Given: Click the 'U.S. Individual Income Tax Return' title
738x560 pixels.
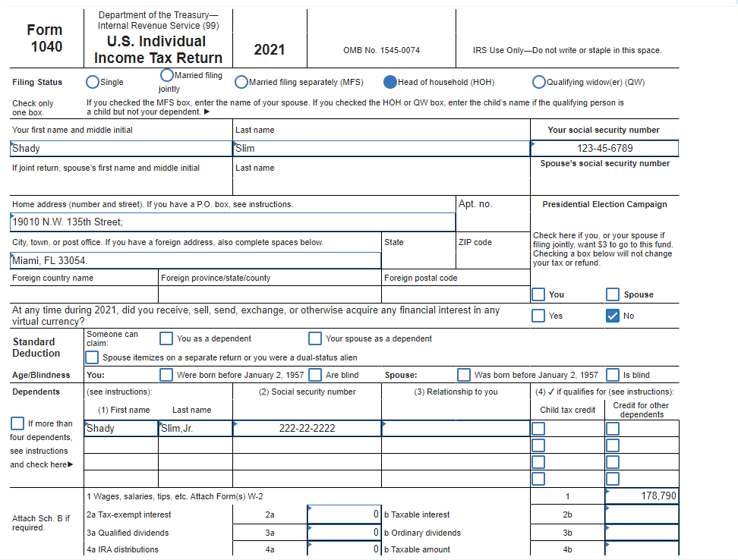Looking at the screenshot, I should point(158,49).
